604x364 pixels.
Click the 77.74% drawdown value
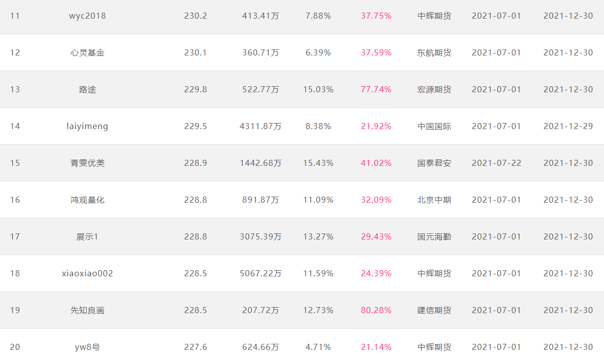click(x=376, y=90)
